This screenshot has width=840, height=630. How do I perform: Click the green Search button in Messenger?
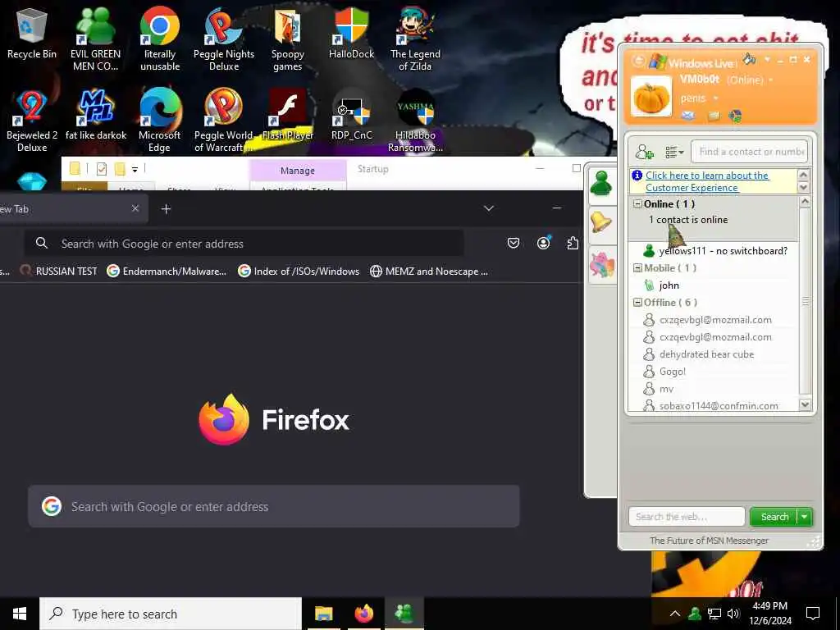click(774, 517)
